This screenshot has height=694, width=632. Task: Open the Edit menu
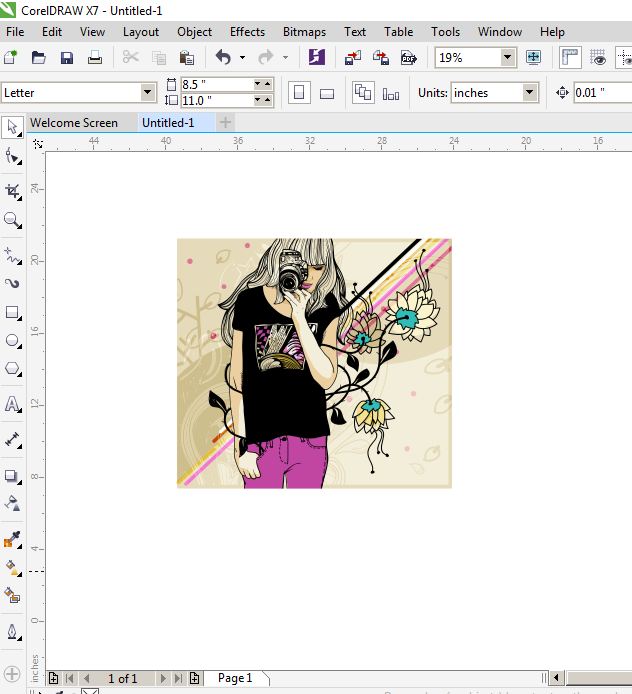(52, 32)
